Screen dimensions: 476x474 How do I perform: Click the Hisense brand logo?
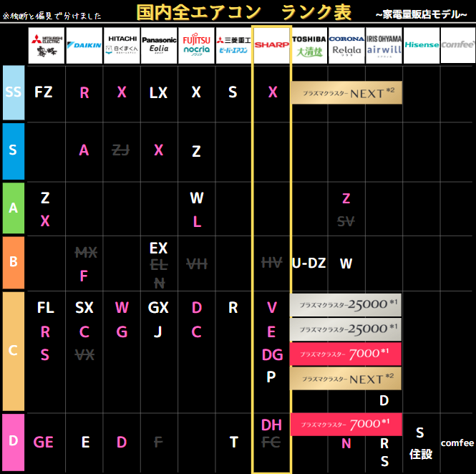(x=422, y=45)
